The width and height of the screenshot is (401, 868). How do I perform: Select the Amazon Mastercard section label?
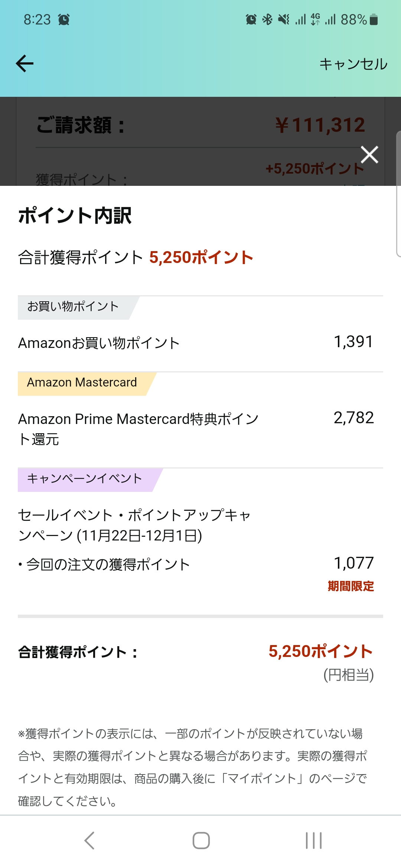click(82, 382)
